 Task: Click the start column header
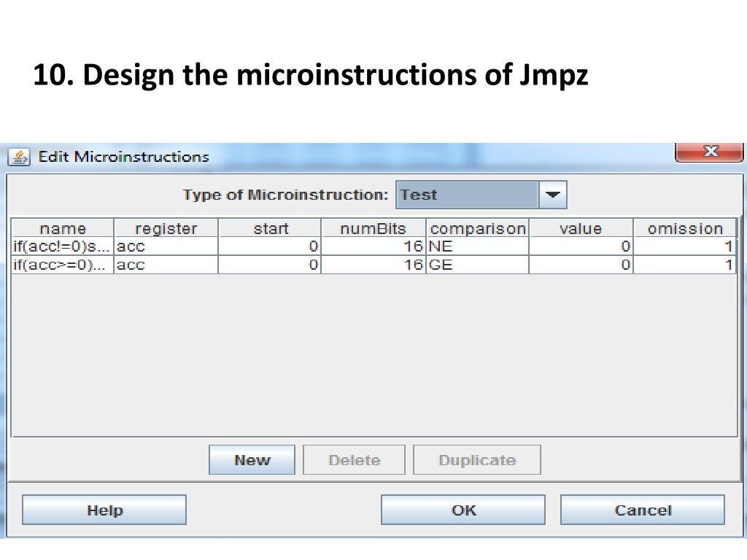pyautogui.click(x=270, y=228)
